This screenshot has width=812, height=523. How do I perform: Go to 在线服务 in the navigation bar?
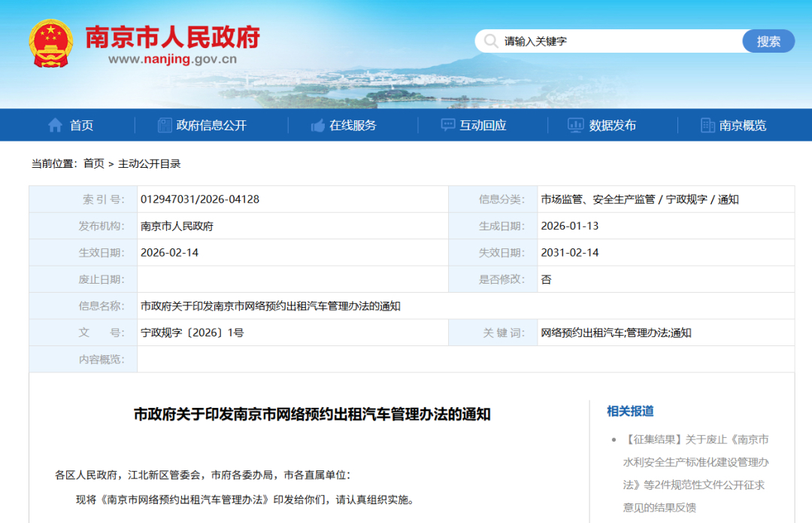353,126
